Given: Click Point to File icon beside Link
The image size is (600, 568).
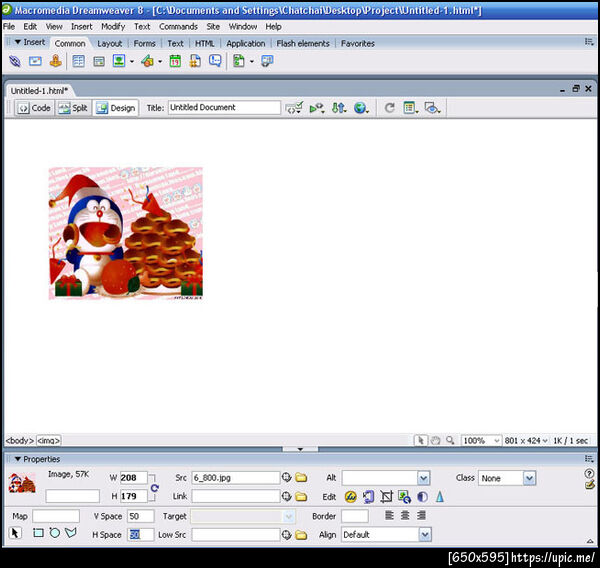Looking at the screenshot, I should pos(287,496).
